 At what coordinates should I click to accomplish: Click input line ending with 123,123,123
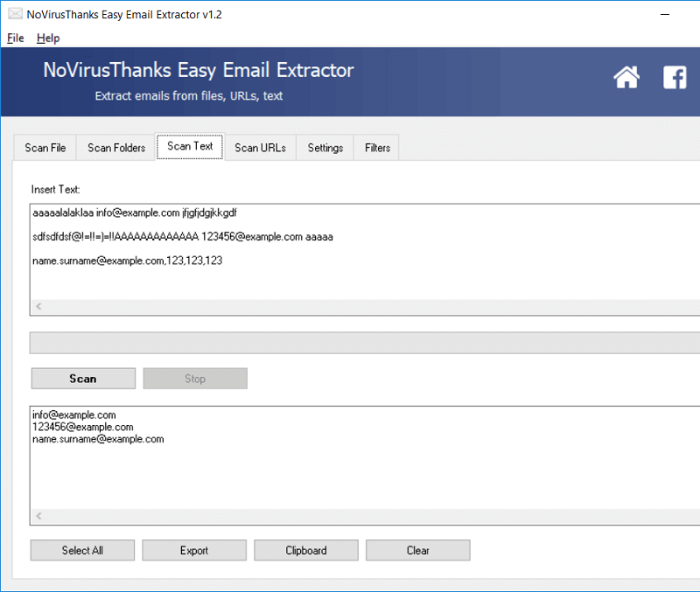(127, 261)
